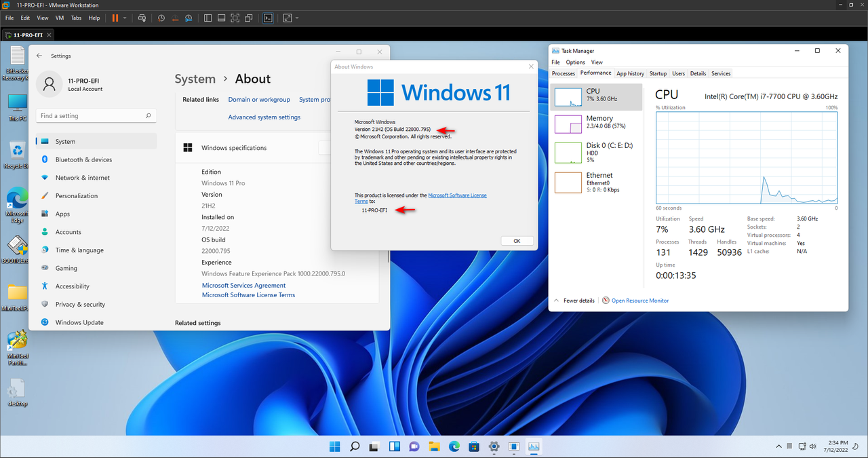The width and height of the screenshot is (868, 458).
Task: Revert to snapshot using VMware toolbar icon
Action: (x=175, y=18)
